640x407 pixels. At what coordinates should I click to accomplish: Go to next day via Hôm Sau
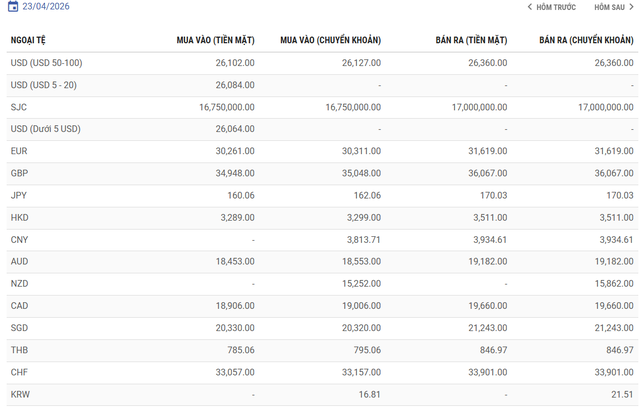[609, 7]
